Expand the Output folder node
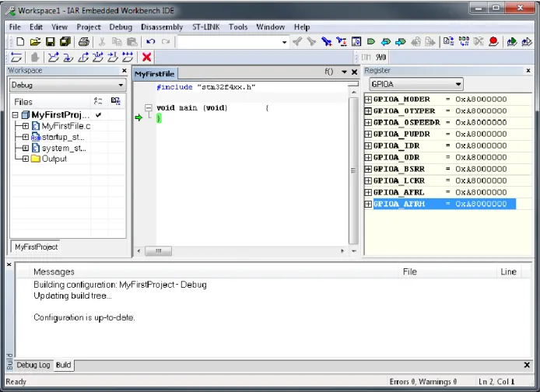Viewport: 540px width, 392px height. (26, 159)
